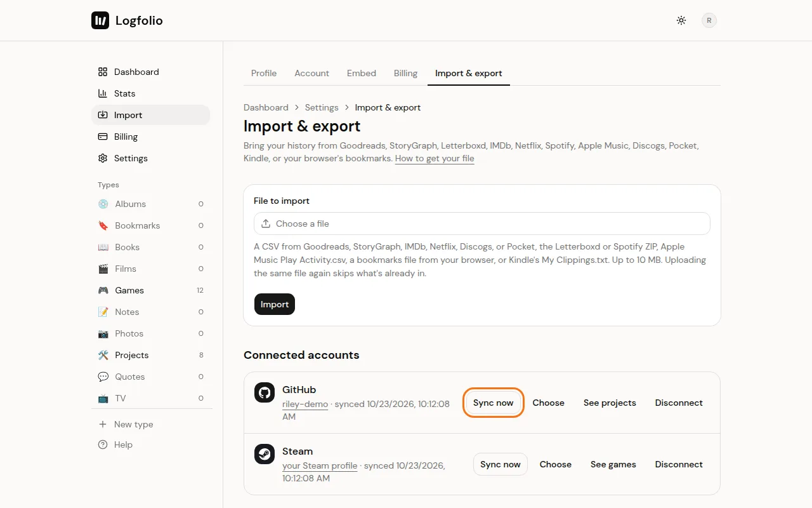Switch to the Profile tab
812x508 pixels.
264,73
